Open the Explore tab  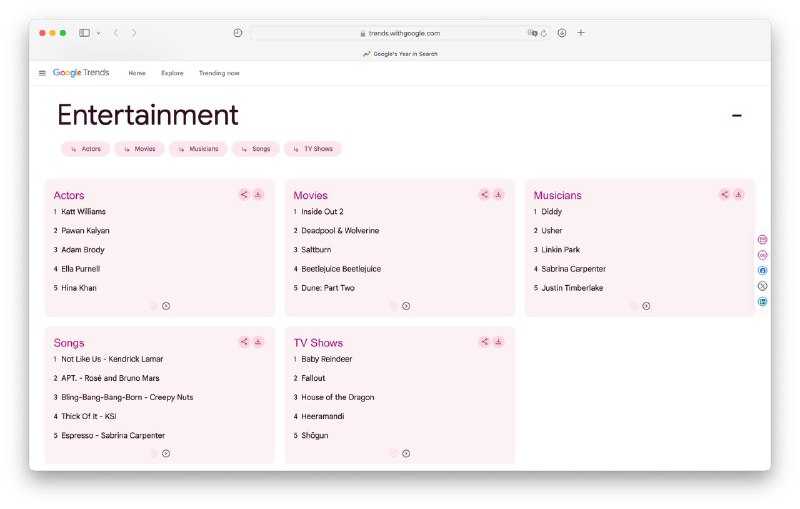pyautogui.click(x=172, y=73)
